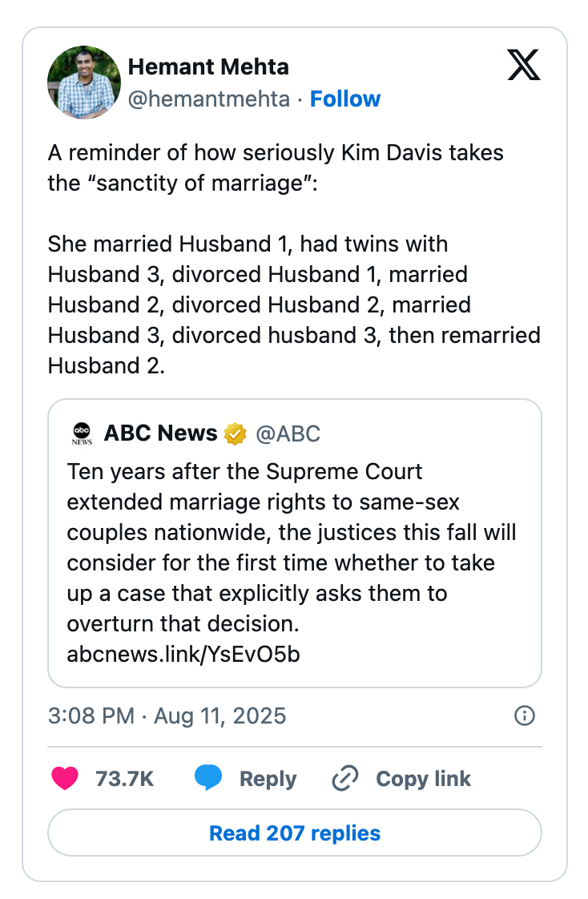Copy link using the chain icon

344,778
